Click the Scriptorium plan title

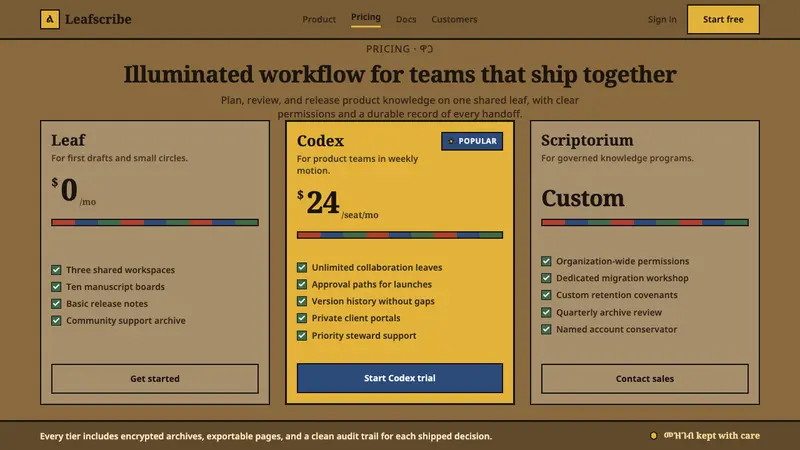(587, 140)
